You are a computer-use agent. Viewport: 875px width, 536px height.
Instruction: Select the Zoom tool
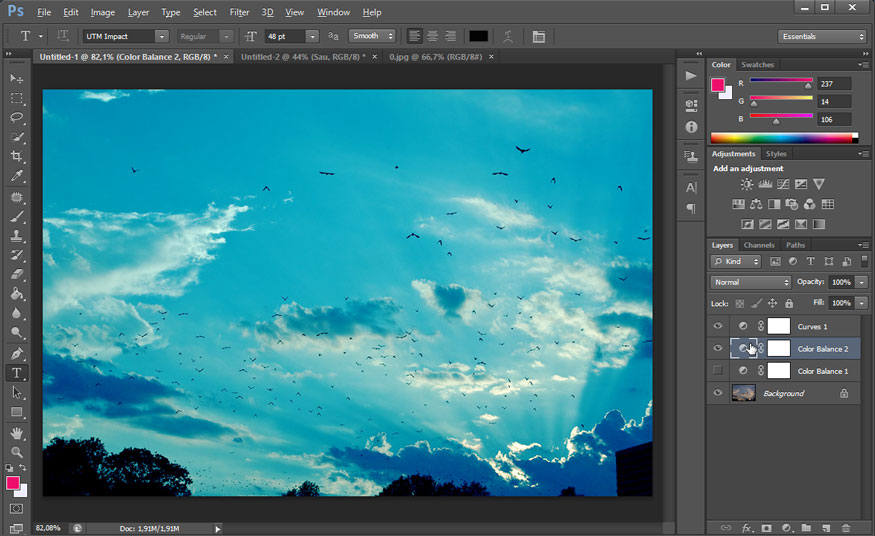pos(17,452)
